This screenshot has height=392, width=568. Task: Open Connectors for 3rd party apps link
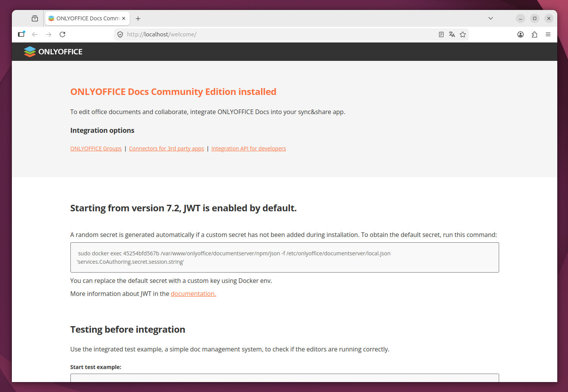166,149
